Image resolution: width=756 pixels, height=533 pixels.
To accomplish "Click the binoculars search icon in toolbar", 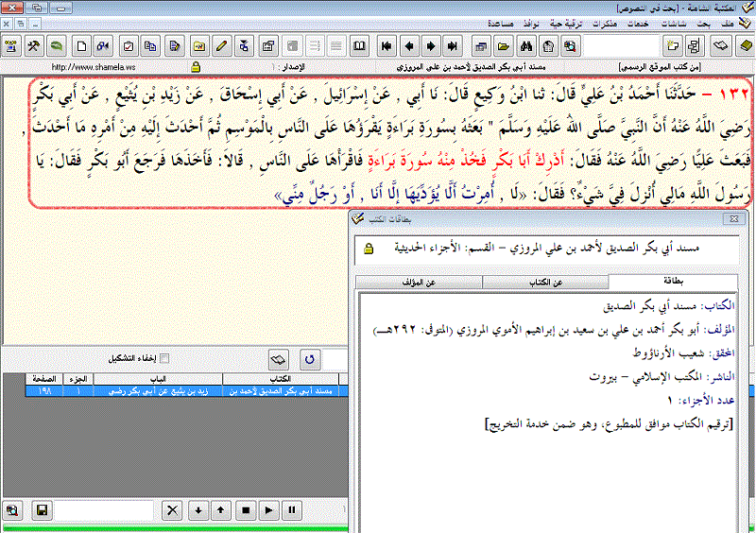I will (x=526, y=45).
